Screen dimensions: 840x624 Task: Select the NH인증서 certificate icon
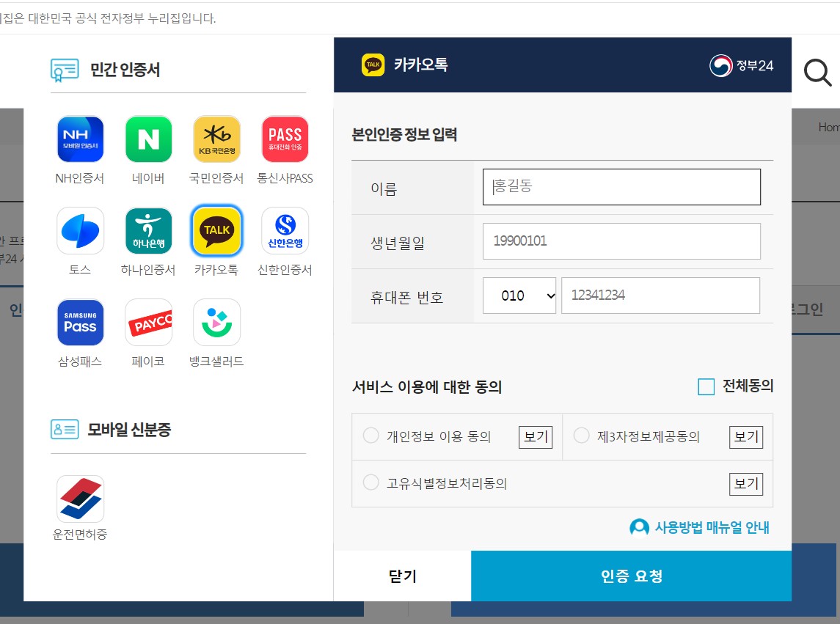click(x=79, y=139)
